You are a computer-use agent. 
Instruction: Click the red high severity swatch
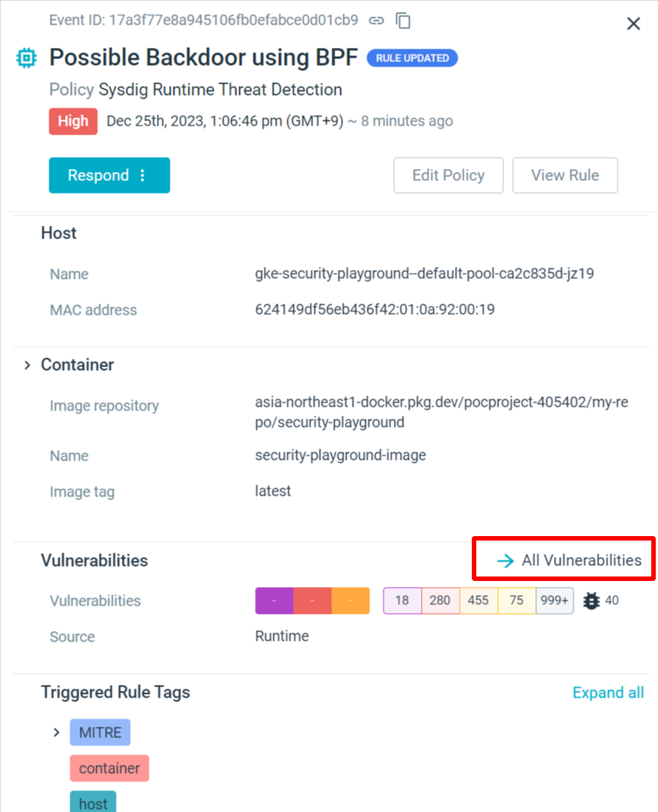click(313, 601)
